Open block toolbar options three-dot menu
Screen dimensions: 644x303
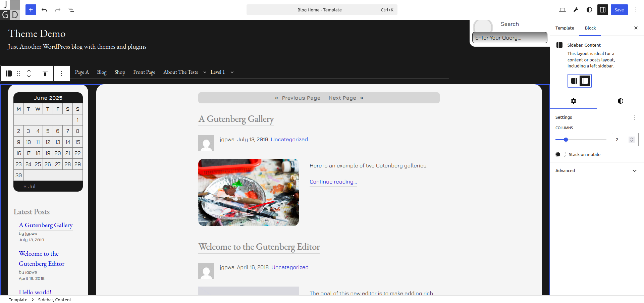pyautogui.click(x=62, y=73)
